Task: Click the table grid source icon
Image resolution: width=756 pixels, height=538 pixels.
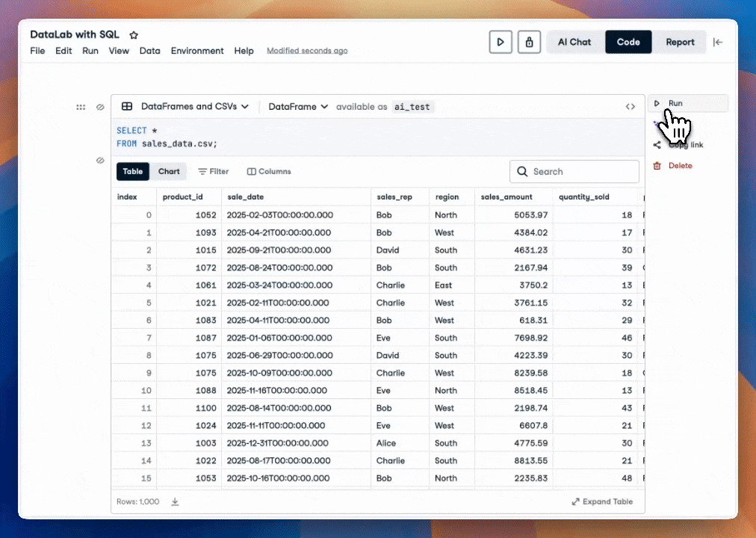Action: point(127,107)
